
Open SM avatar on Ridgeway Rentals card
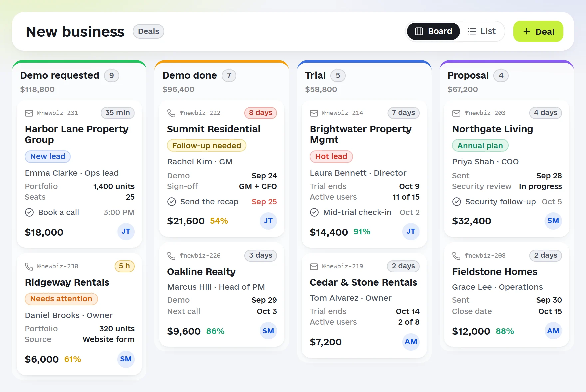point(126,359)
